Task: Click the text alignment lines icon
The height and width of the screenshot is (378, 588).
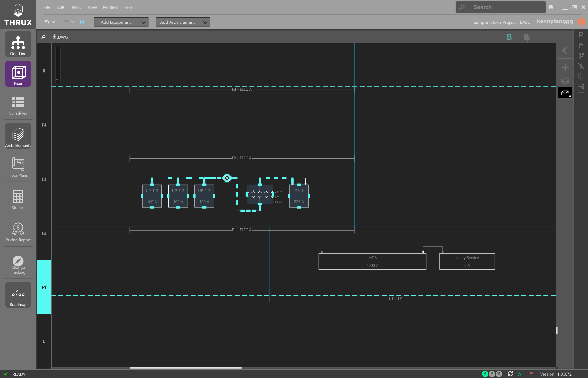Action: (x=527, y=38)
